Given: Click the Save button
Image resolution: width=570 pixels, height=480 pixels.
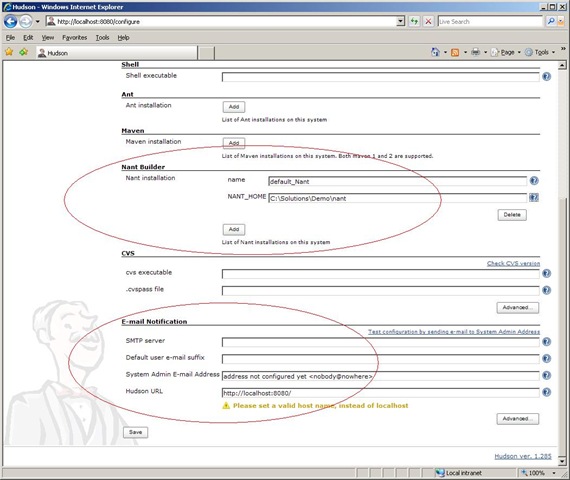Looking at the screenshot, I should pos(135,432).
